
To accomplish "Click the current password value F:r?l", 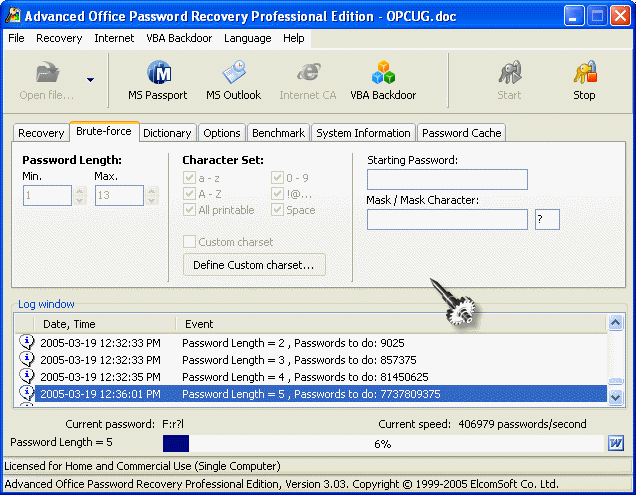I will pos(173,424).
